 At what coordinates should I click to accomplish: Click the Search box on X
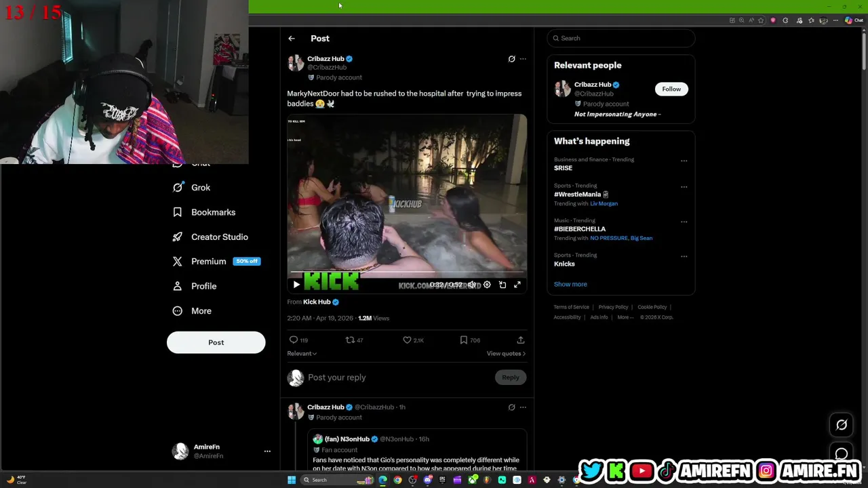click(620, 38)
